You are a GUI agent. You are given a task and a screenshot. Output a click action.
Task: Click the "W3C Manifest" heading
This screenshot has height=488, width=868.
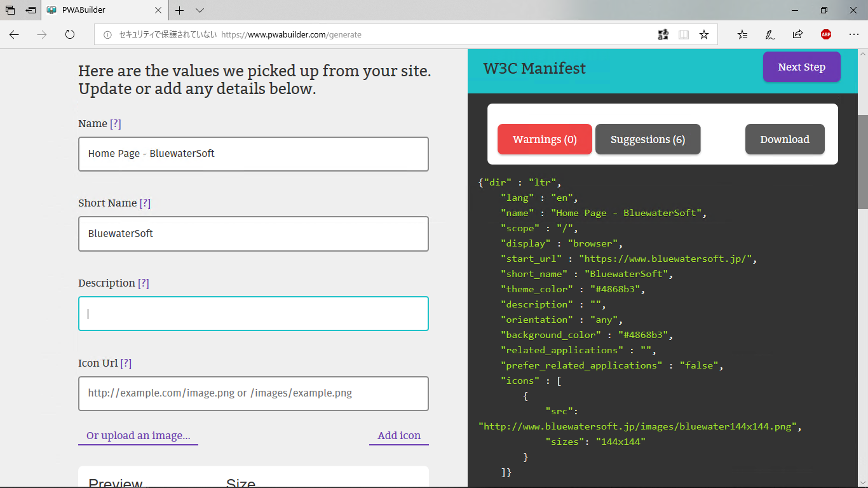pyautogui.click(x=534, y=69)
